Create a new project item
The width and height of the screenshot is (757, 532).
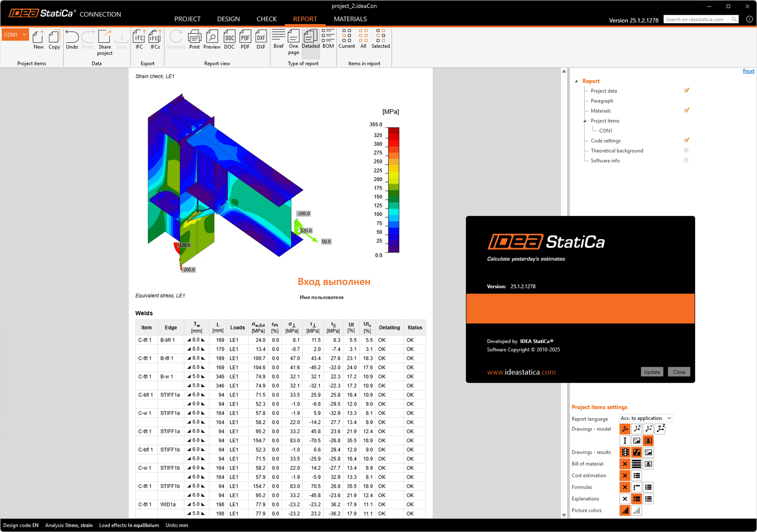[x=38, y=39]
